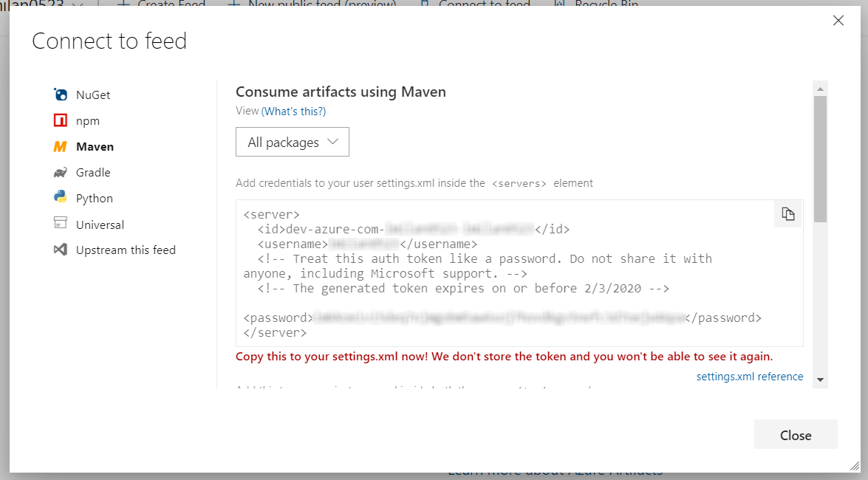Click the closing </server> tag line

point(275,333)
